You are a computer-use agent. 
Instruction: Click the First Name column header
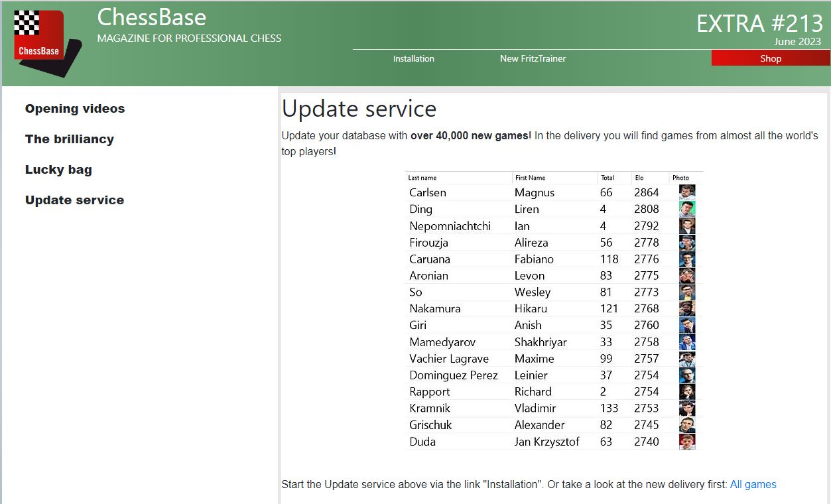(x=530, y=178)
